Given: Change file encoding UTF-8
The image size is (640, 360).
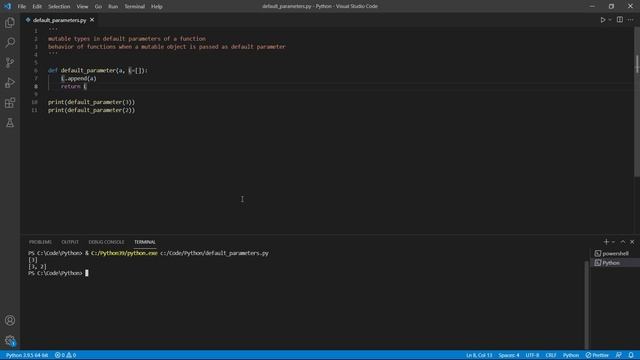Looking at the screenshot, I should [x=532, y=355].
